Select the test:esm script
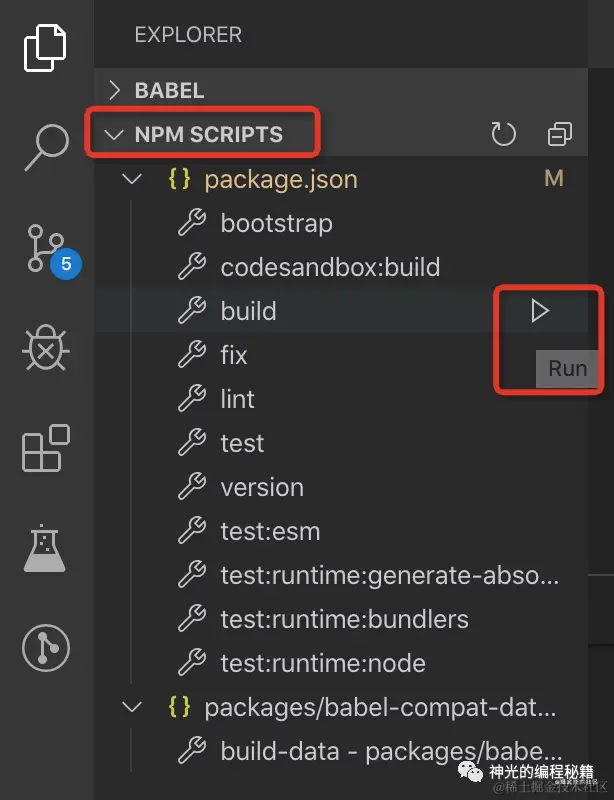614x800 pixels. click(x=270, y=532)
